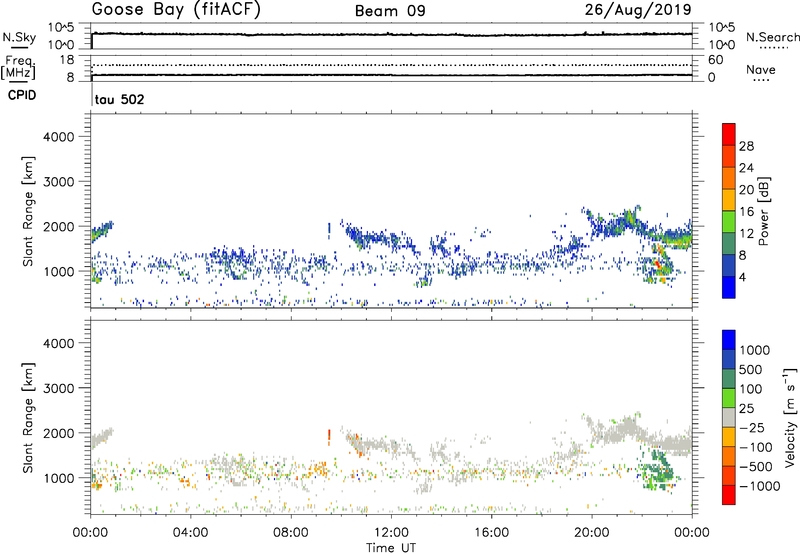The height and width of the screenshot is (554, 800).
Task: Click the grey -25 to 25 Velocity color segment
Action: (x=729, y=418)
